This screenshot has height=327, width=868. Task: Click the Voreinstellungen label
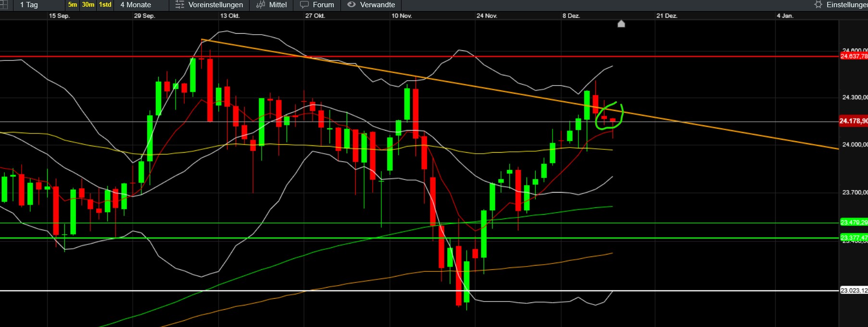click(215, 5)
